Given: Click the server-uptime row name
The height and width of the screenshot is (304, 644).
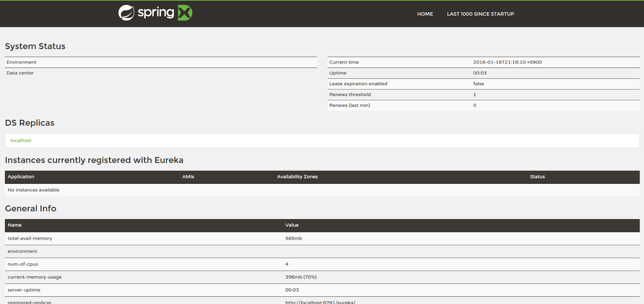Looking at the screenshot, I should pos(24,290).
